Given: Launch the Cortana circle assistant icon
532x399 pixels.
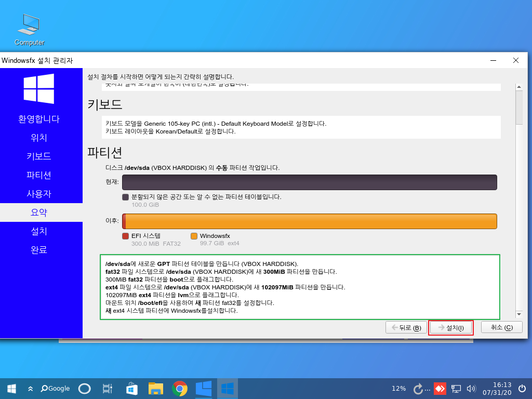Looking at the screenshot, I should 85,389.
